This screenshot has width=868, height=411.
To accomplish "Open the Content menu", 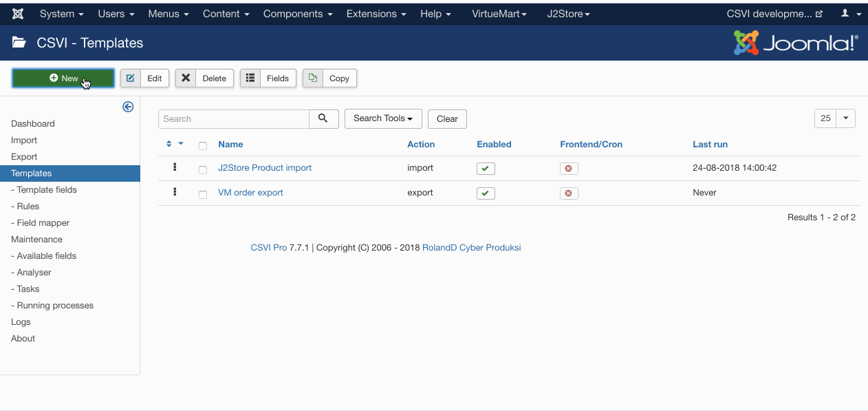I will click(226, 14).
